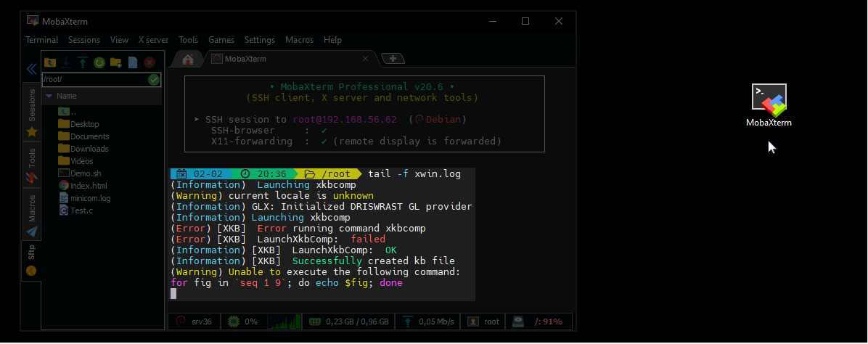
Task: Open the Games menu
Action: click(x=221, y=40)
